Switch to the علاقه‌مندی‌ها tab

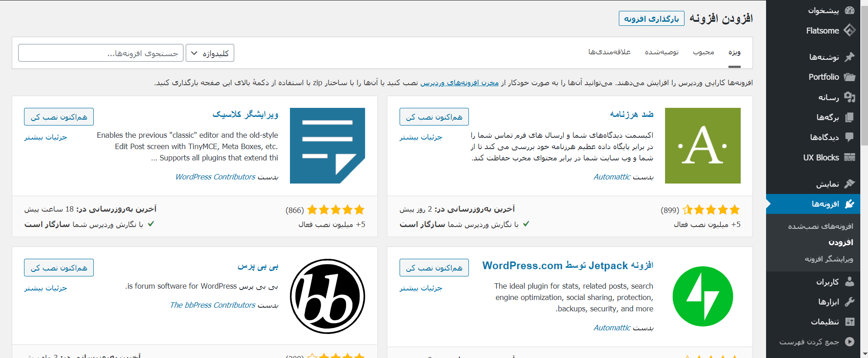pyautogui.click(x=609, y=52)
